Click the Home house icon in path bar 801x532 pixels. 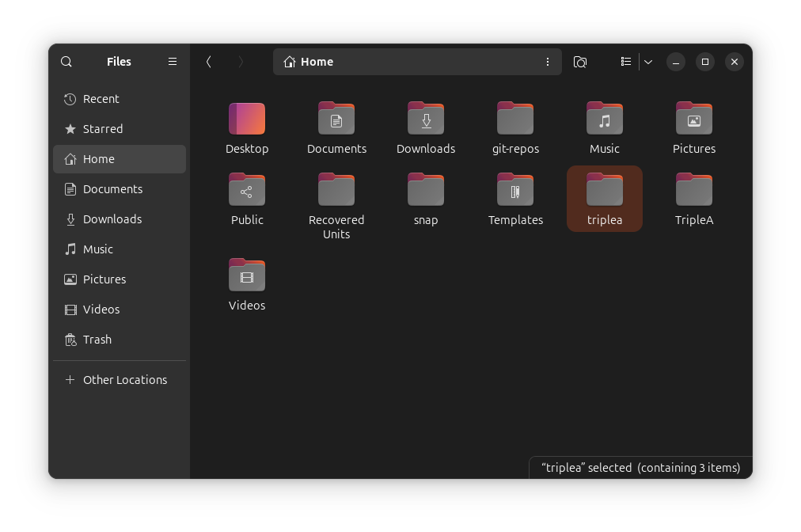290,62
